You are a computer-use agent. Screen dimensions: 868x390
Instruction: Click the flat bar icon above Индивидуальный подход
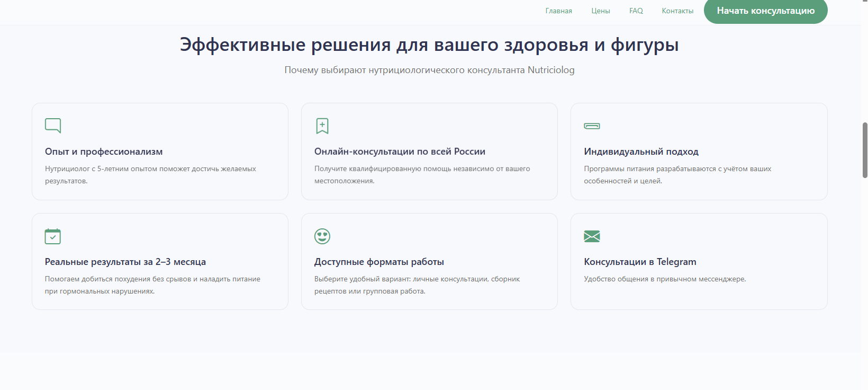[x=592, y=126]
